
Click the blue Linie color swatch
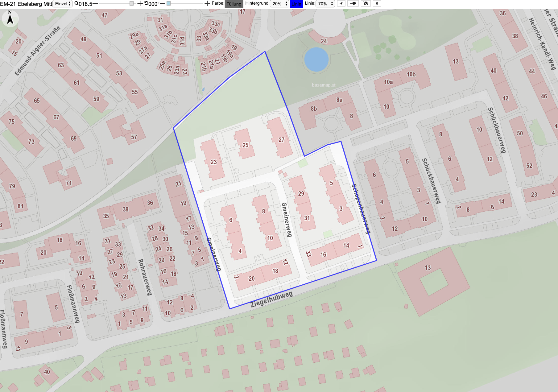pos(296,4)
